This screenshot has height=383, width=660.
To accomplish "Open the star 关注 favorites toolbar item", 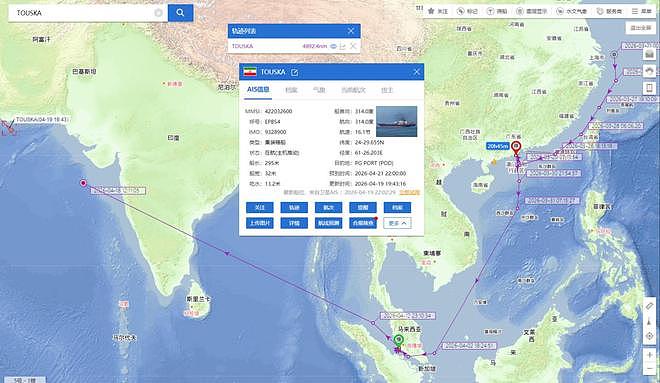I will pyautogui.click(x=438, y=11).
